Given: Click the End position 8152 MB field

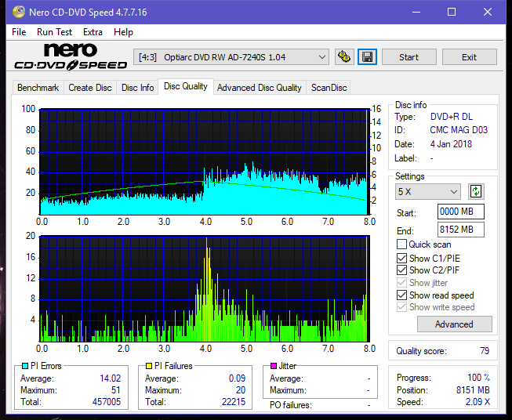Looking at the screenshot, I should click(461, 230).
